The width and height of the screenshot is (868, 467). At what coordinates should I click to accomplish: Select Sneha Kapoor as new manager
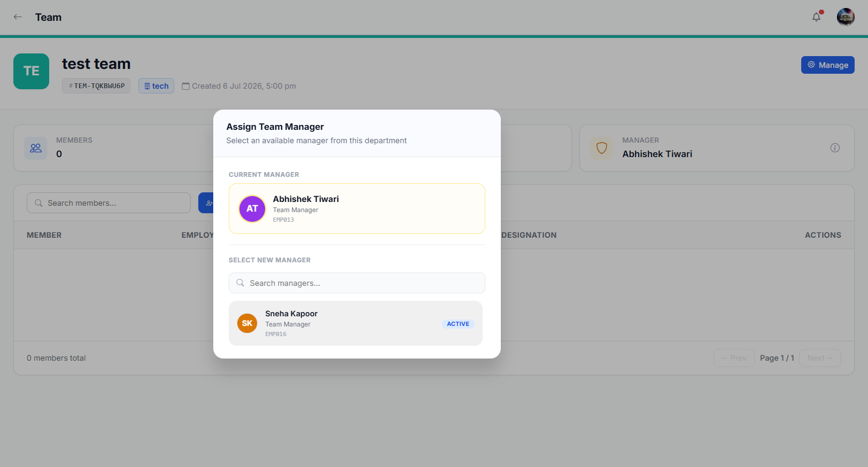coord(355,323)
